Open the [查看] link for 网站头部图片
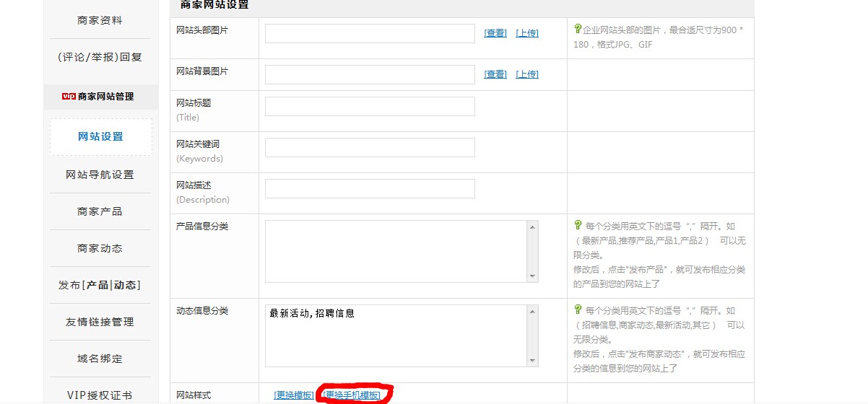868x404 pixels. coord(495,33)
